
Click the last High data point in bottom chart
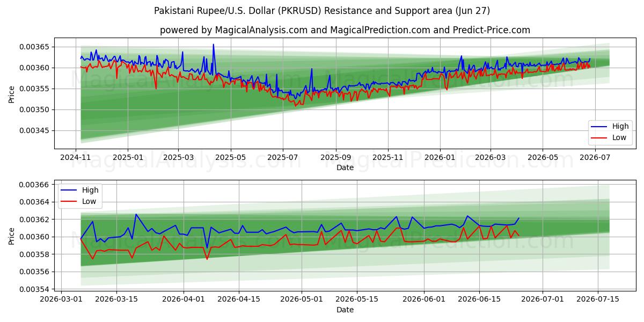click(518, 218)
